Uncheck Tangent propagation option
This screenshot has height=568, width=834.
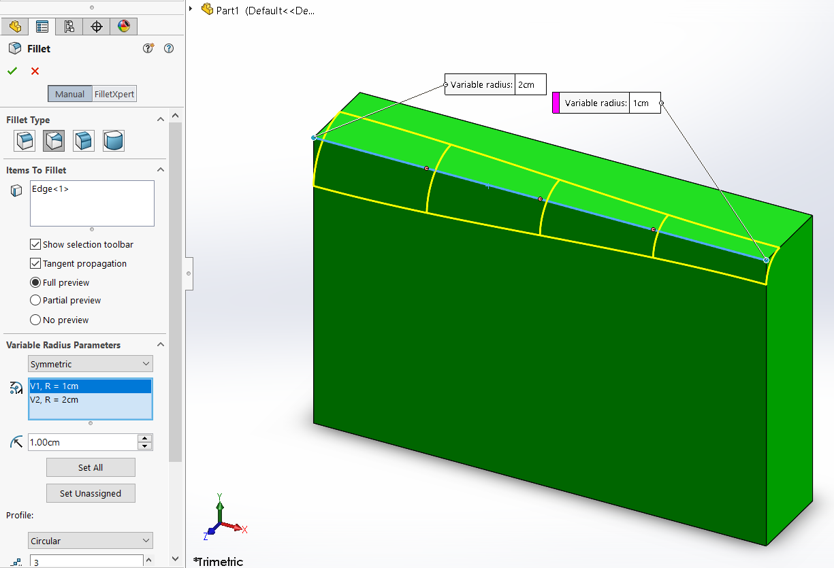pos(36,264)
